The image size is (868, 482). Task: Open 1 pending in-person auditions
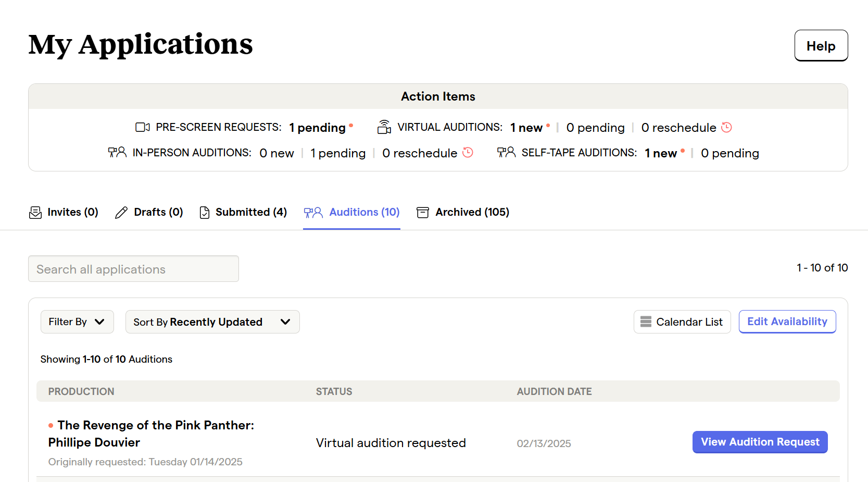pos(338,153)
